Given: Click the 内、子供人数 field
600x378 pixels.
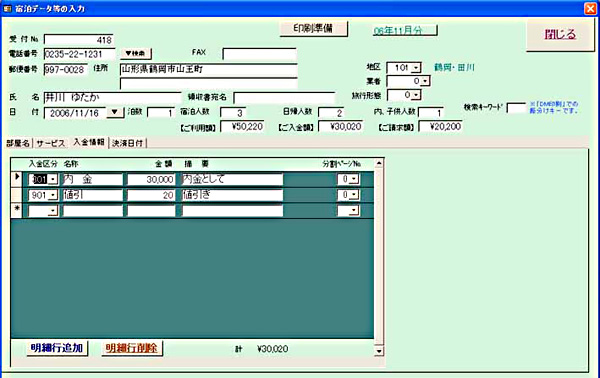Looking at the screenshot, I should pos(431,112).
